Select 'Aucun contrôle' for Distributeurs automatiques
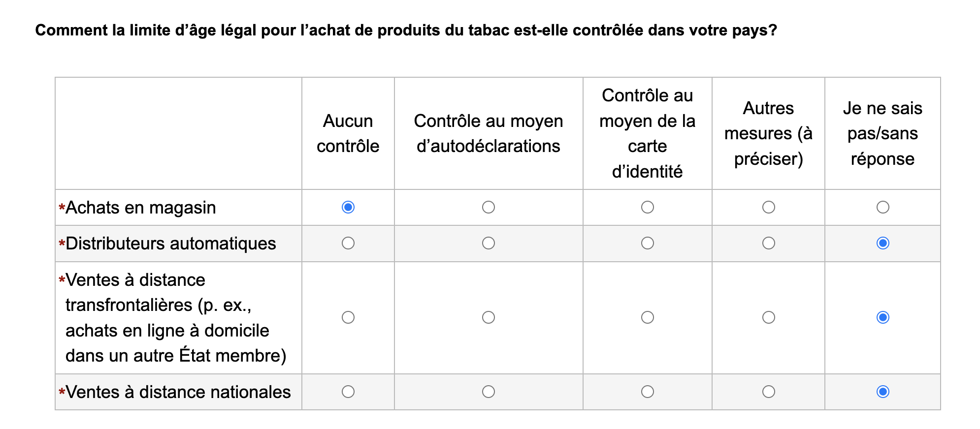 coord(348,243)
